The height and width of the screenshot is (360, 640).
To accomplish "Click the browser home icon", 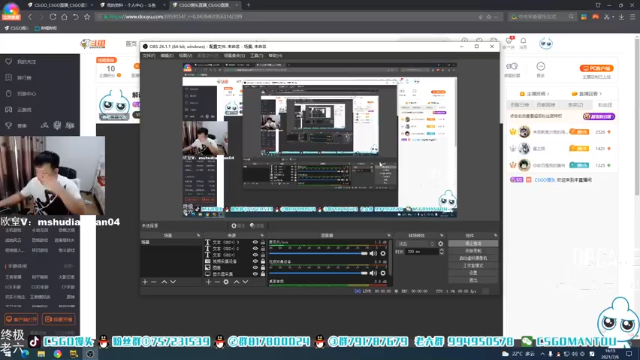I will point(64,17).
